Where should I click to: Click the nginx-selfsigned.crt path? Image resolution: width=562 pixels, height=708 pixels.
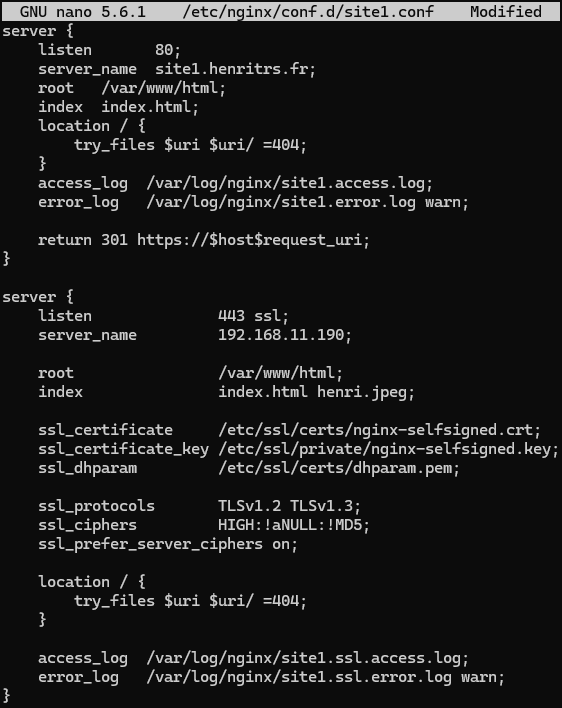[x=380, y=429]
